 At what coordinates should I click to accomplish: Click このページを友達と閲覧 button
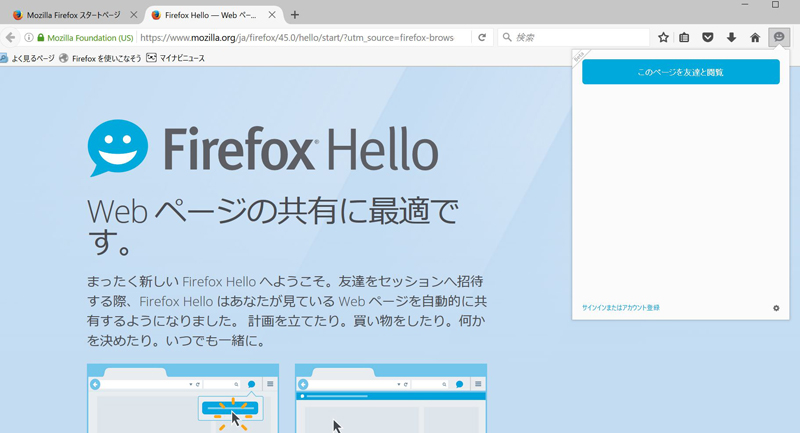click(681, 72)
